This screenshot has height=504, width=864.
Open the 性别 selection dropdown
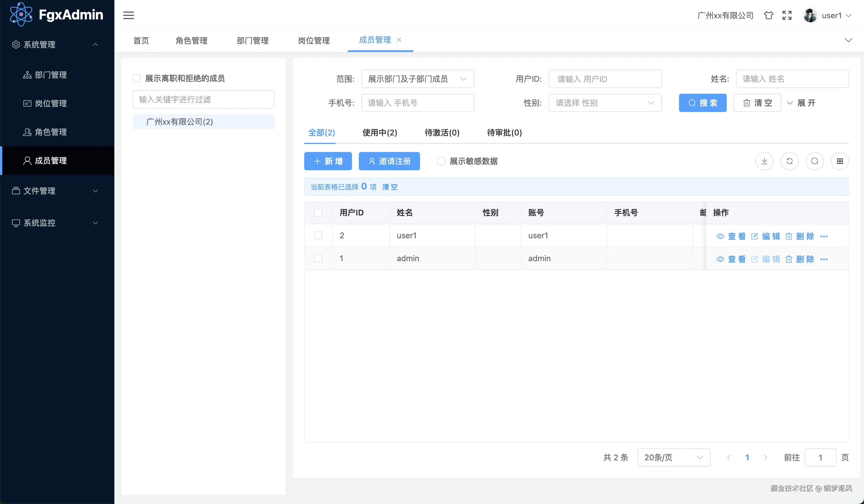point(605,103)
